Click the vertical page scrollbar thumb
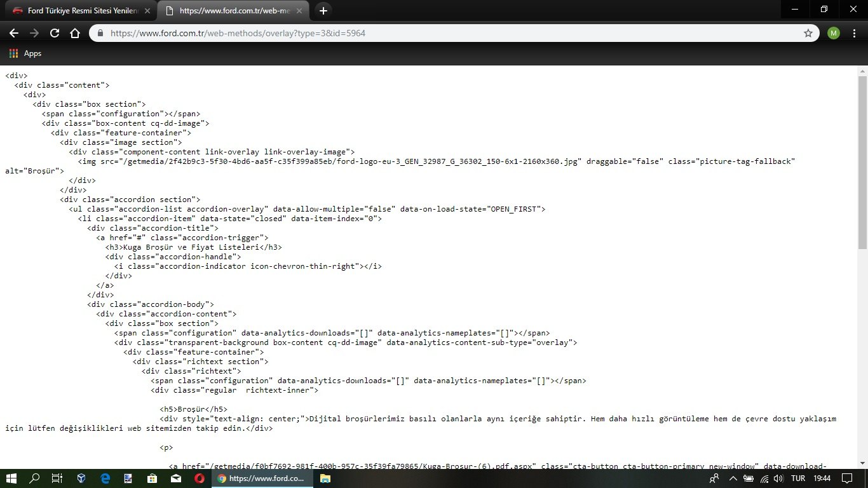The width and height of the screenshot is (868, 488). (x=862, y=163)
